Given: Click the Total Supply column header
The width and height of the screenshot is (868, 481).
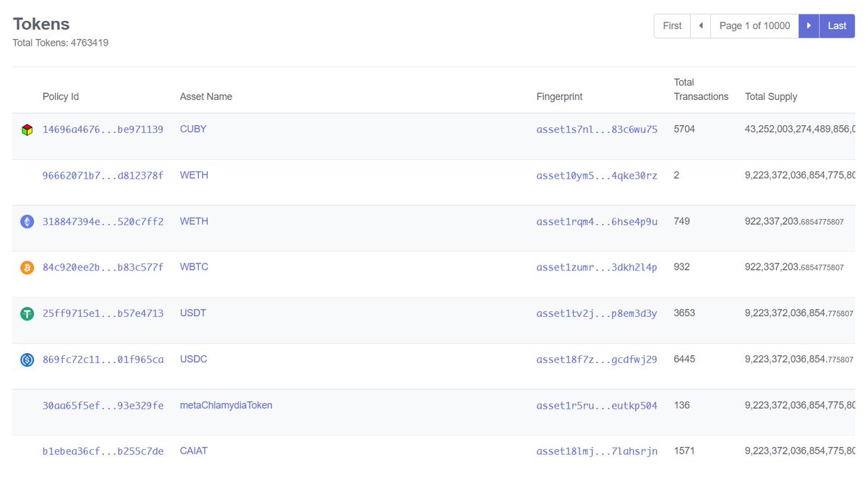Looking at the screenshot, I should point(771,96).
